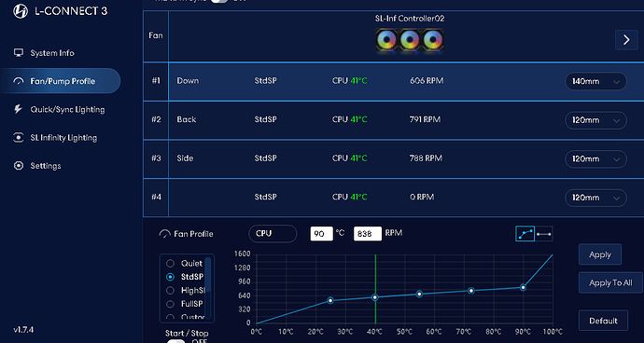Click the Default button
644x343 pixels.
[603, 321]
